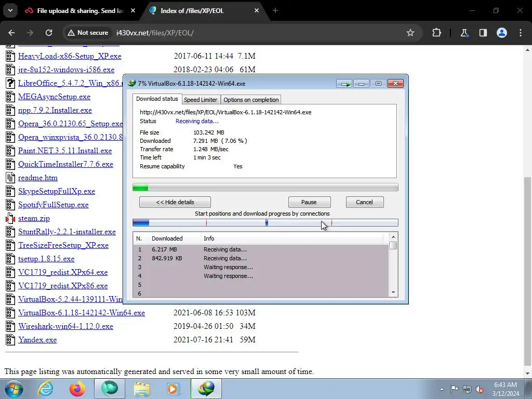Click the network tray icon

(x=467, y=389)
